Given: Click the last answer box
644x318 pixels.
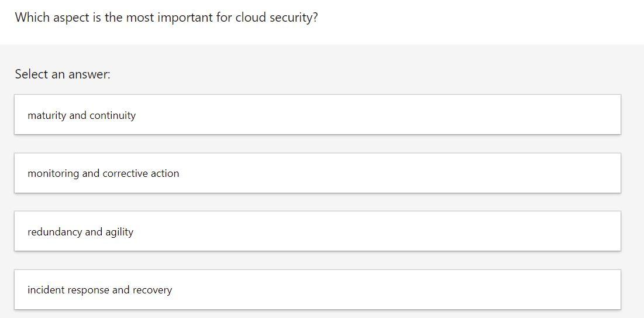Looking at the screenshot, I should pyautogui.click(x=317, y=290).
